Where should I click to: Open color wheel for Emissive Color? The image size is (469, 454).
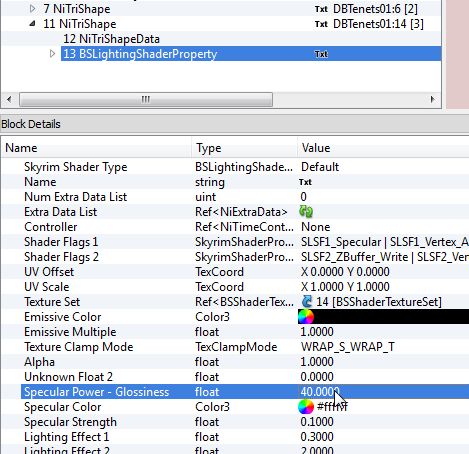(306, 317)
